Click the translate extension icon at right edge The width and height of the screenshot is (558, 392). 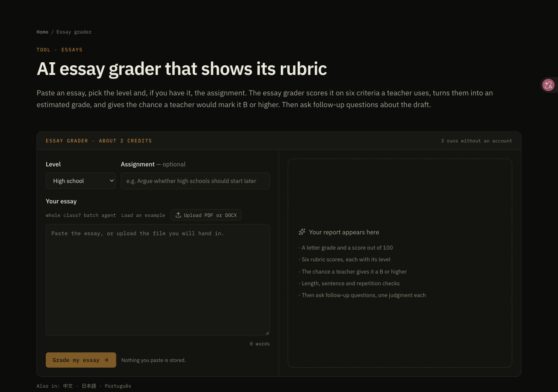coord(548,85)
